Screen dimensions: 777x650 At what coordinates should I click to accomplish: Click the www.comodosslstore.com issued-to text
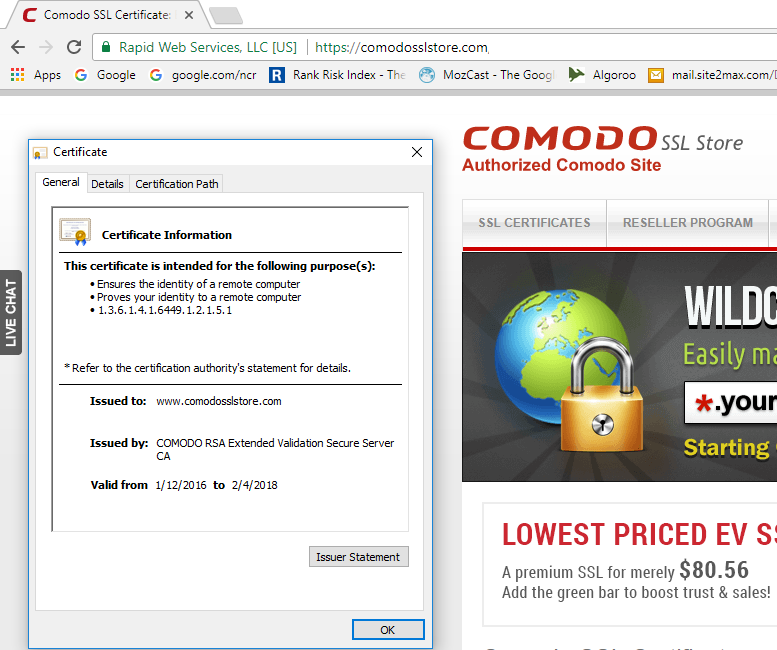click(x=219, y=401)
